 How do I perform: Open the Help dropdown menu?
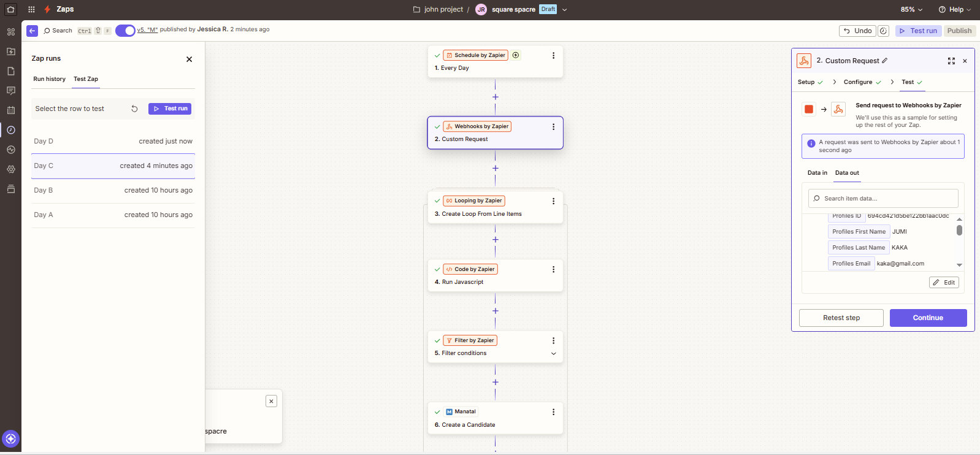click(955, 9)
